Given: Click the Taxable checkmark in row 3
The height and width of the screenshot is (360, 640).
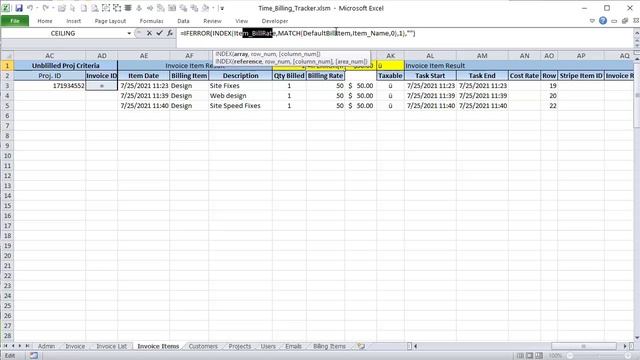Looking at the screenshot, I should pos(390,86).
